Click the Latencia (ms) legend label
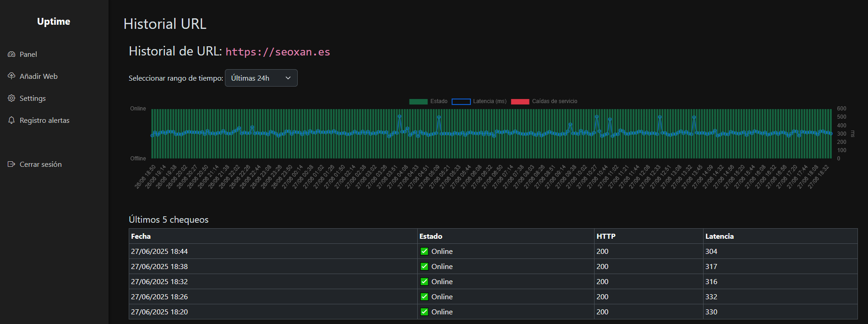This screenshot has height=324, width=868. [490, 101]
